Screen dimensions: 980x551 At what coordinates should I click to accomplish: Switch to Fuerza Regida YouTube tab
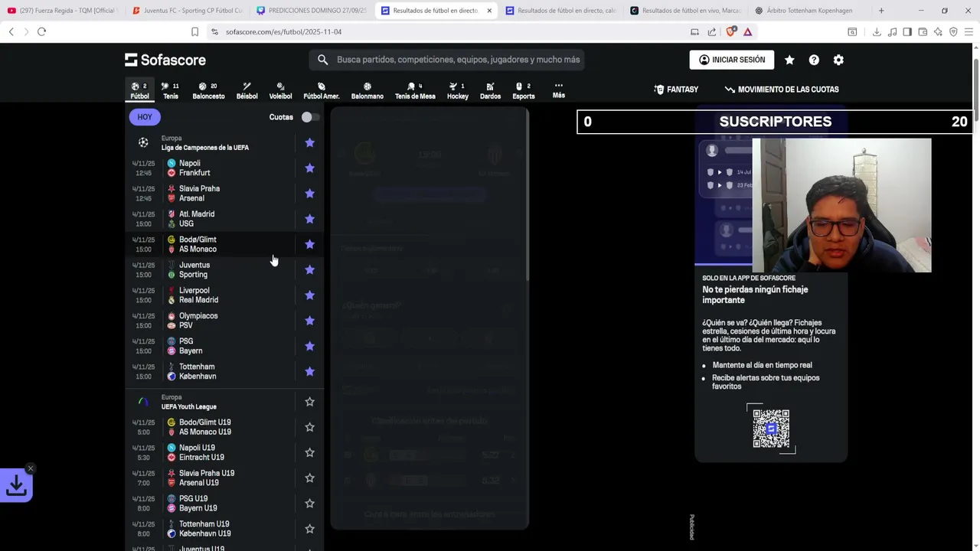[x=63, y=11]
